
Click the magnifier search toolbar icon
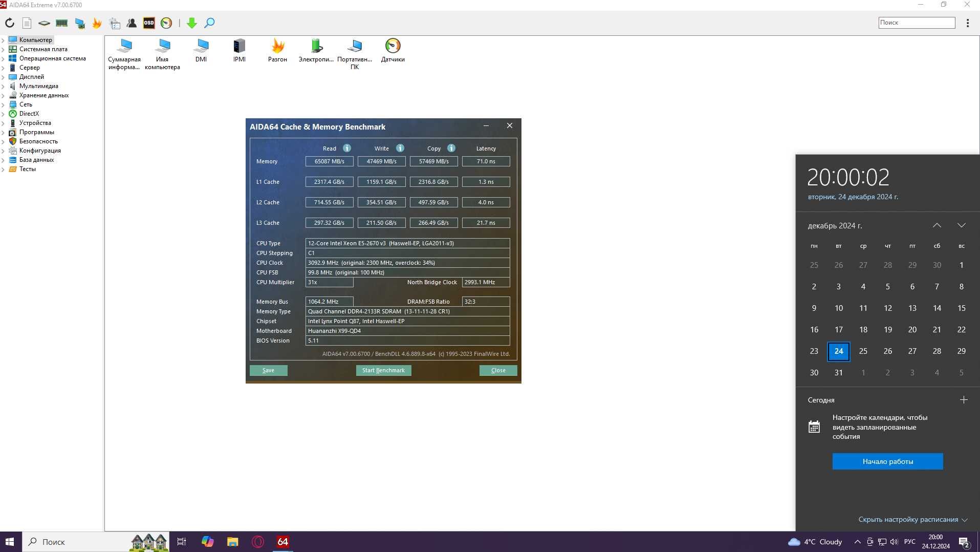(209, 23)
